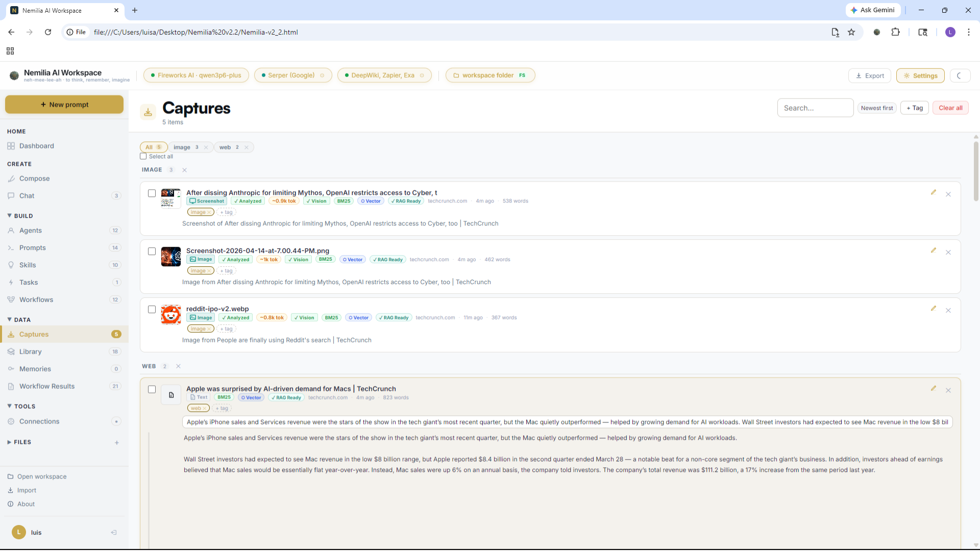Click Import in sidebar footer
Viewport: 980px width, 551px height.
[x=22, y=490]
